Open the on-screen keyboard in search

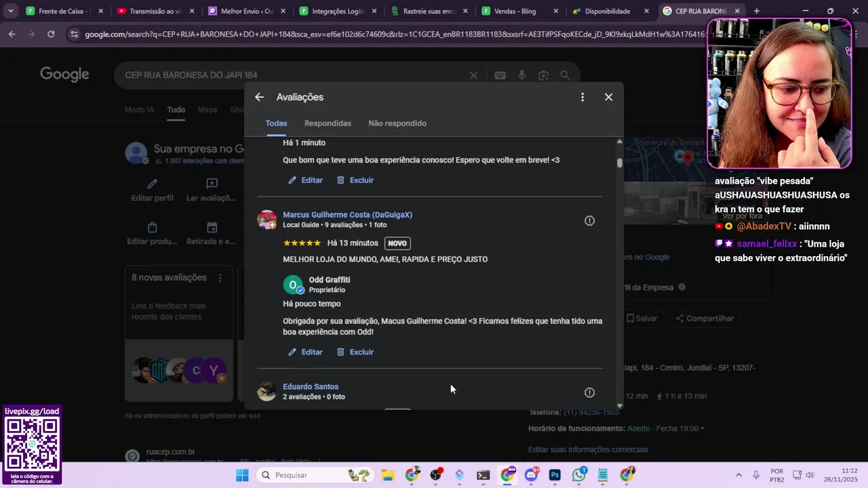(500, 75)
